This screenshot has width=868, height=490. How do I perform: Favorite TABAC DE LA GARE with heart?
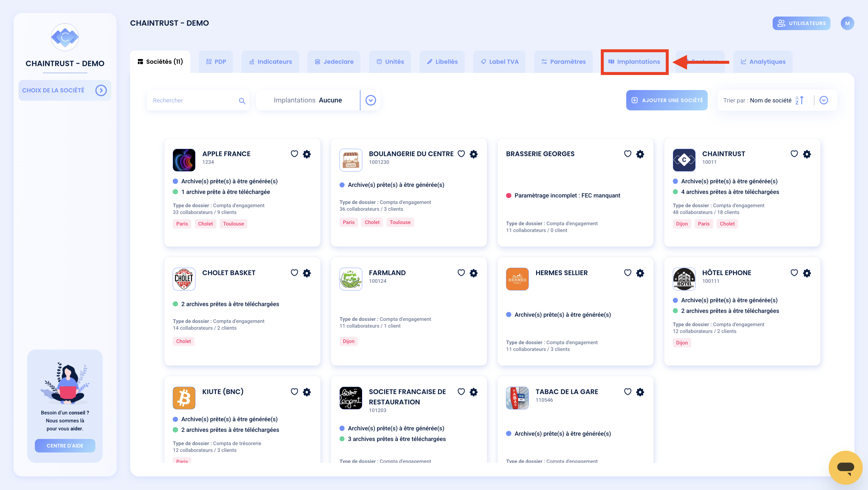627,392
